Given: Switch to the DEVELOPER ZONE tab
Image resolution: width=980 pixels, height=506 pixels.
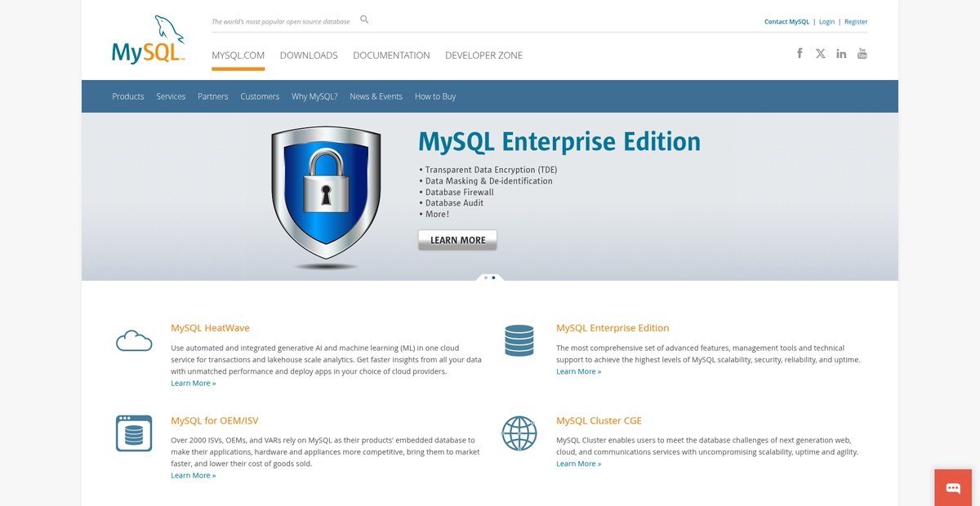Looking at the screenshot, I should (483, 55).
